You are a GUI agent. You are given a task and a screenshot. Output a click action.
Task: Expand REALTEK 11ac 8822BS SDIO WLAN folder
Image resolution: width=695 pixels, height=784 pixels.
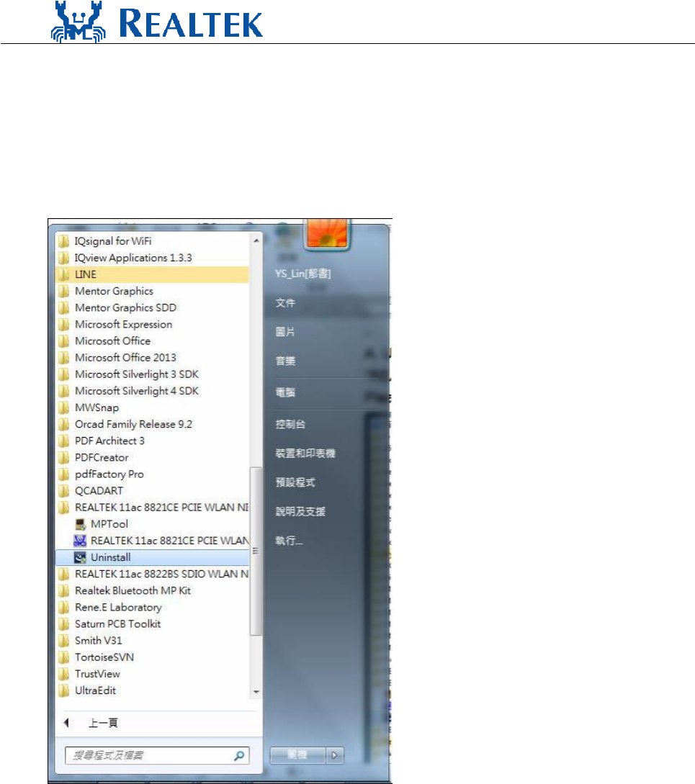pos(152,574)
